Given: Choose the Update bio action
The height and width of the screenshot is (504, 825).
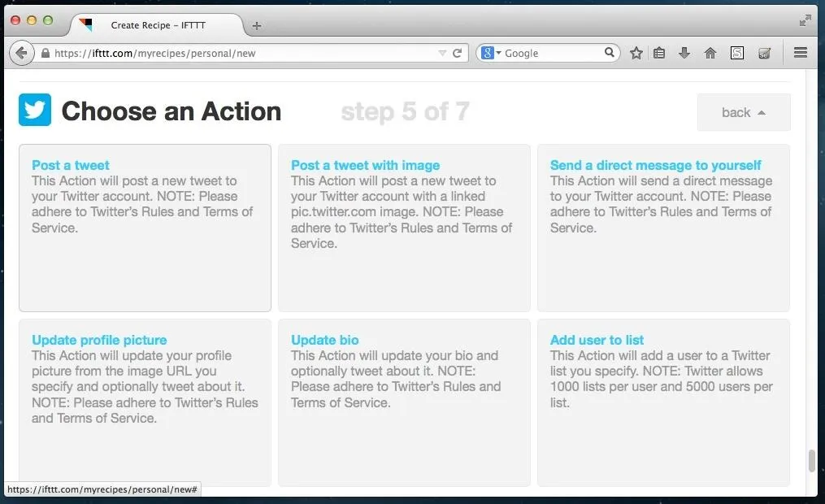Looking at the screenshot, I should click(x=404, y=402).
